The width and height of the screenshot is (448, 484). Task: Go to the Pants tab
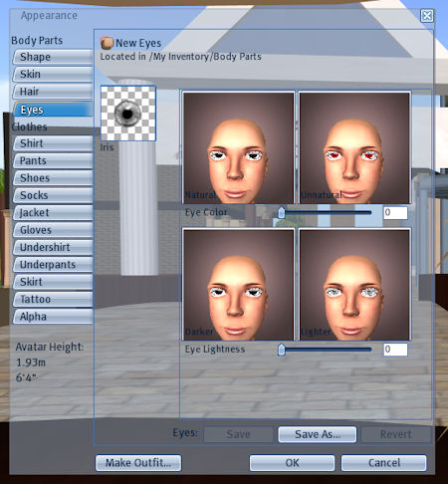coord(53,160)
